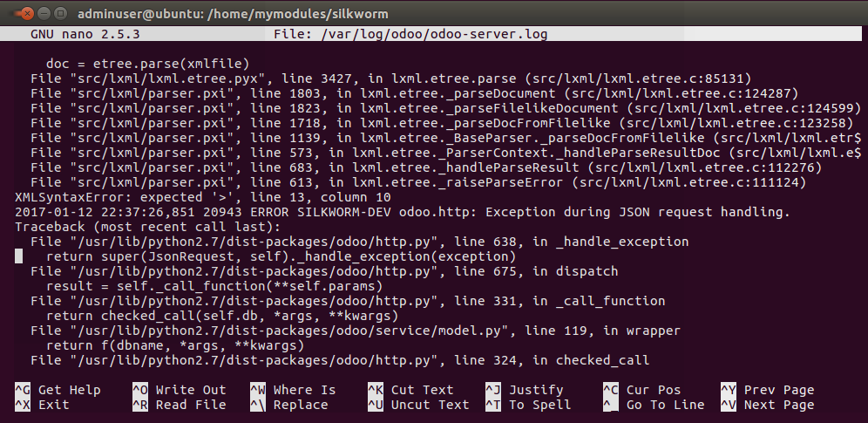Click the ^V Next Page shortcut
The image size is (868, 423).
pos(768,406)
